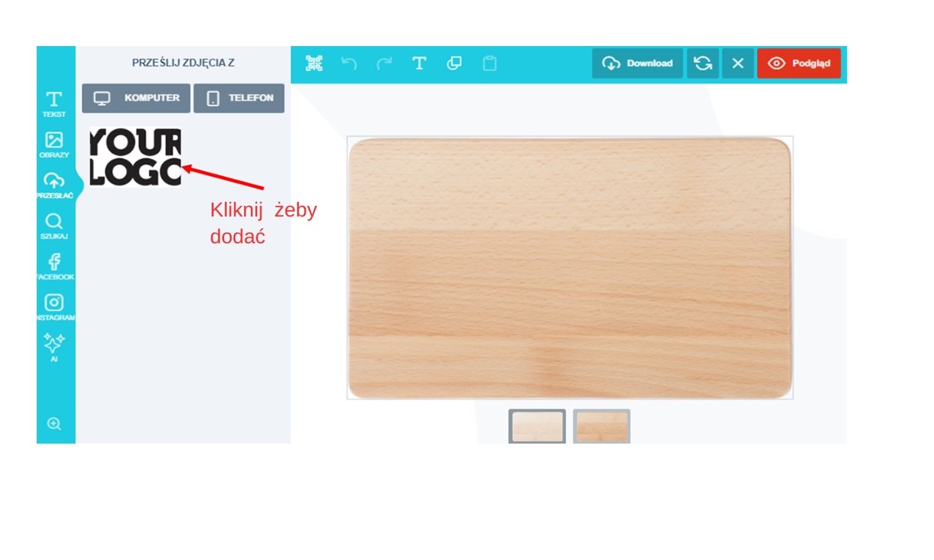Click the paste clipboard icon
The height and width of the screenshot is (560, 934).
(x=489, y=63)
